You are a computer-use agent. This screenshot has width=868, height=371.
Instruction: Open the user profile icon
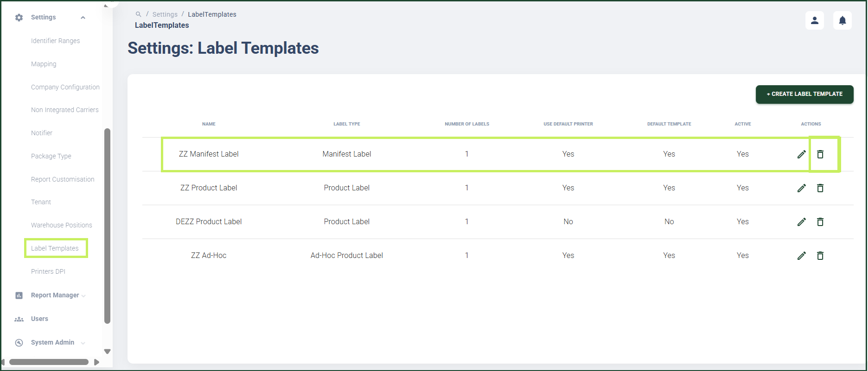point(815,20)
